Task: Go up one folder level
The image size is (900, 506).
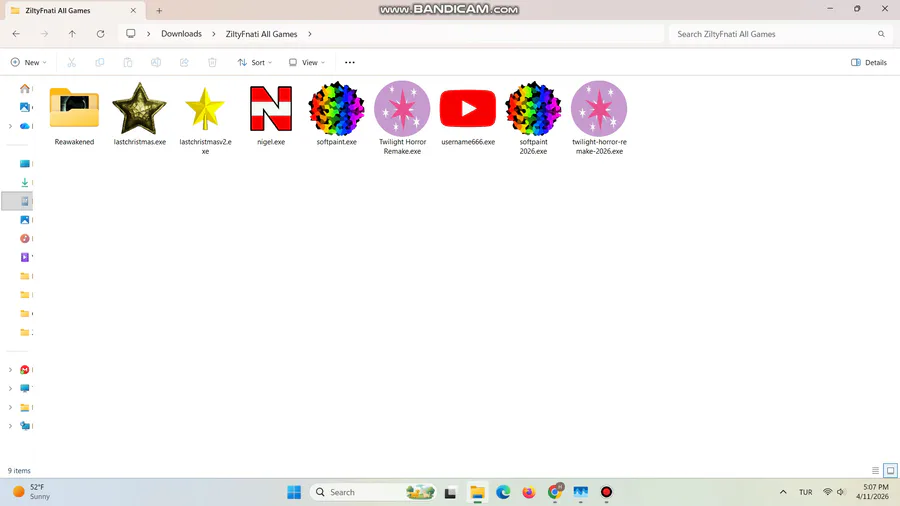Action: click(x=72, y=34)
